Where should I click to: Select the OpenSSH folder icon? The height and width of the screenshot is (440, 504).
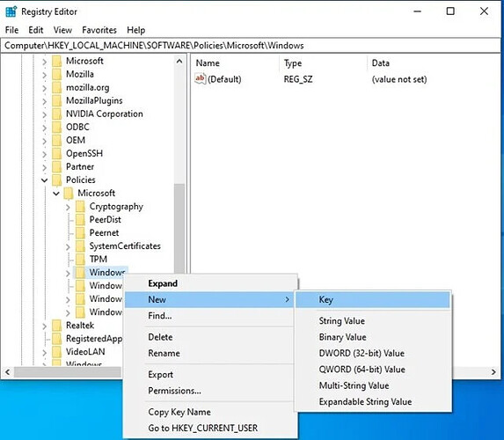point(56,153)
